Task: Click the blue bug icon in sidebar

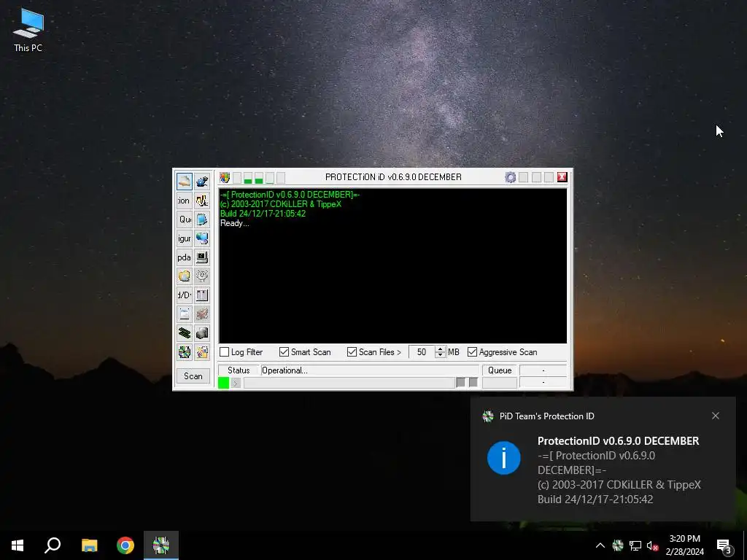Action: (x=202, y=182)
